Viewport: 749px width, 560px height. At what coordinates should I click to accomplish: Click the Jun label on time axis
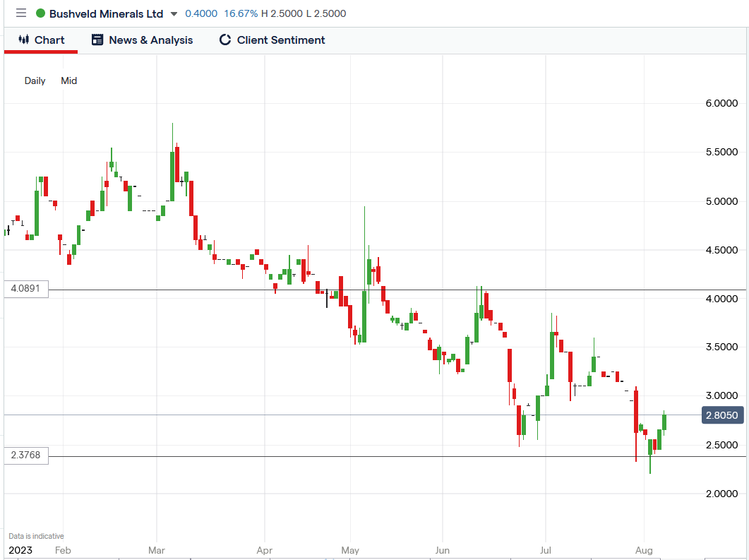pos(443,550)
